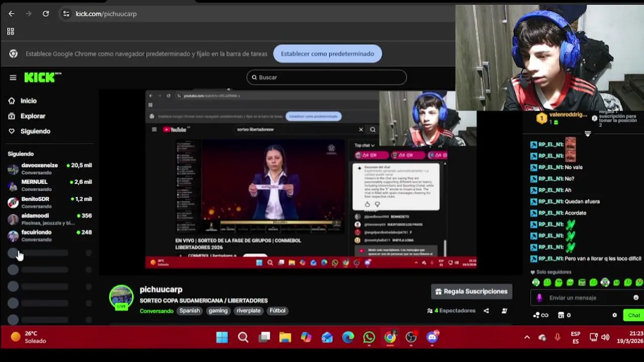644x362 pixels.
Task: Open File Explorer from taskbar
Action: 285,337
